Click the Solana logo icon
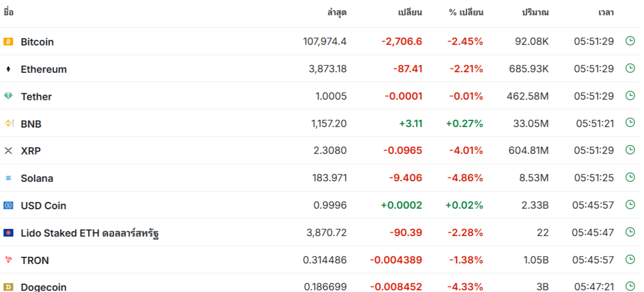This screenshot has width=644, height=292. [x=8, y=178]
